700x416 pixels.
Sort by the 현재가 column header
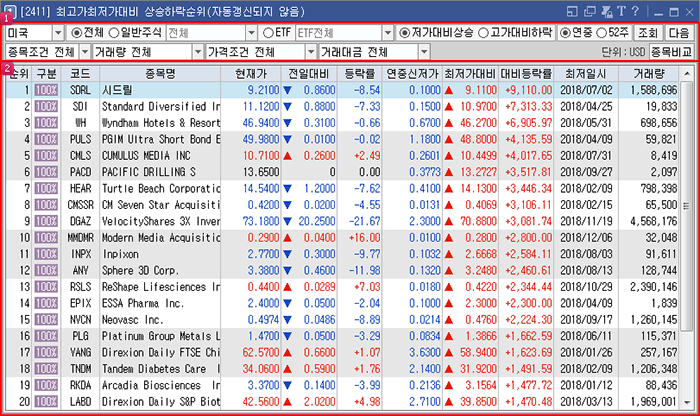pyautogui.click(x=251, y=74)
